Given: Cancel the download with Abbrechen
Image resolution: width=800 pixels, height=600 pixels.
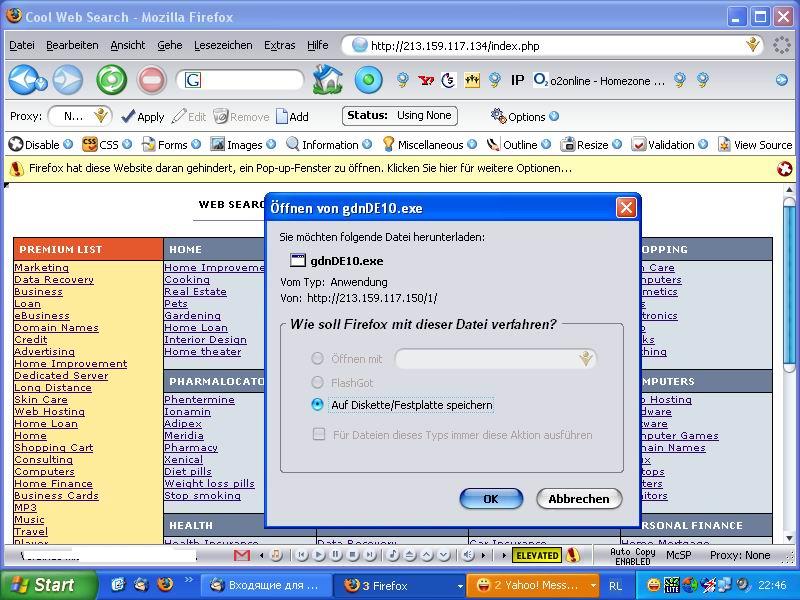Looking at the screenshot, I should (x=579, y=498).
